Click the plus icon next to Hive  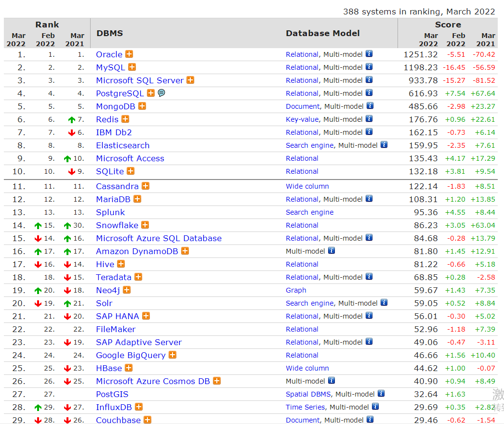tap(121, 264)
